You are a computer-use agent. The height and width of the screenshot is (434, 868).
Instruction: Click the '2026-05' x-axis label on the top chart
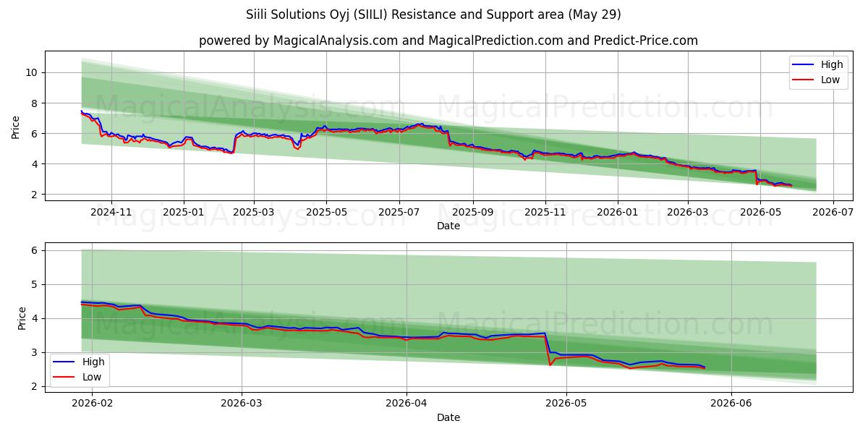tap(760, 213)
